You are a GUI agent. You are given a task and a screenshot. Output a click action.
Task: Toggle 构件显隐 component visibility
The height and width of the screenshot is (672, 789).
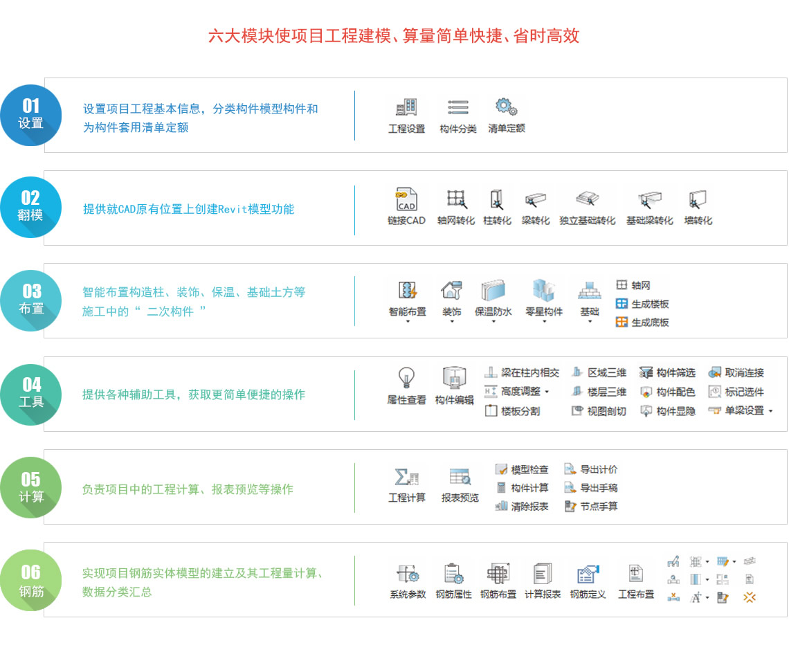(667, 411)
